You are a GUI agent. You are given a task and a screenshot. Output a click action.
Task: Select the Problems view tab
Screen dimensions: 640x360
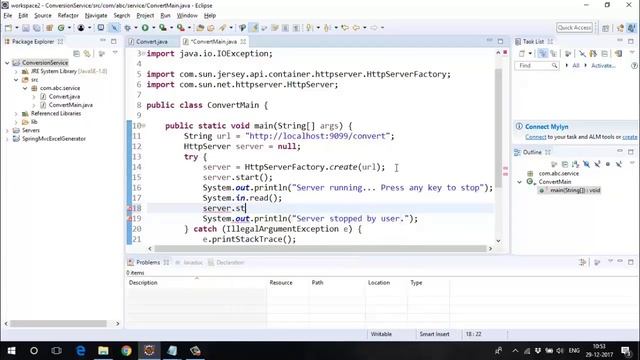148,262
